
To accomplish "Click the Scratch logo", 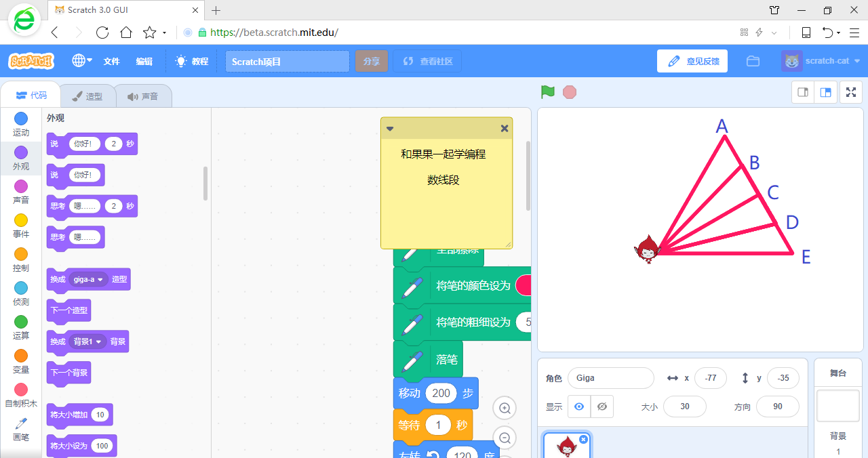I will [x=31, y=61].
